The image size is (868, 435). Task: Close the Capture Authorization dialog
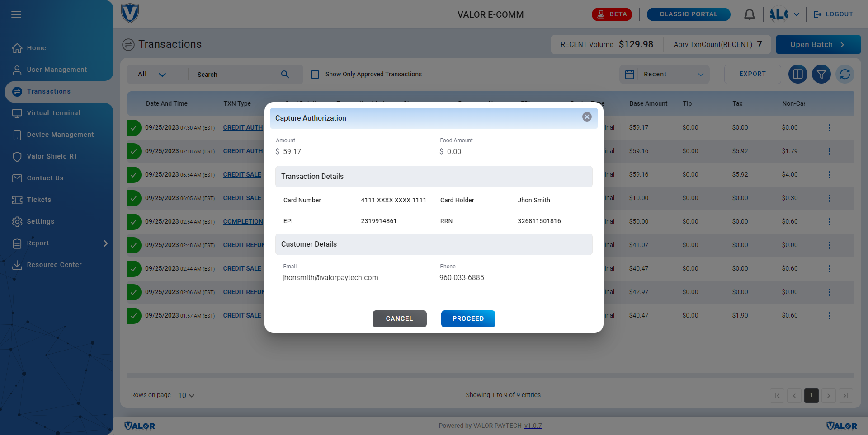[587, 117]
